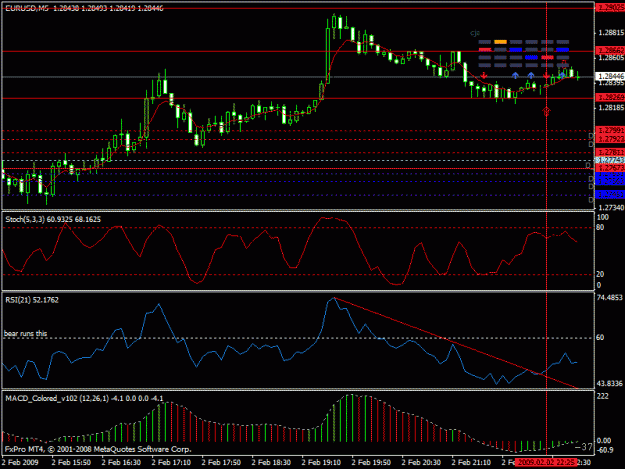
Task: Select the 1.28269 red price label
Action: 609,98
